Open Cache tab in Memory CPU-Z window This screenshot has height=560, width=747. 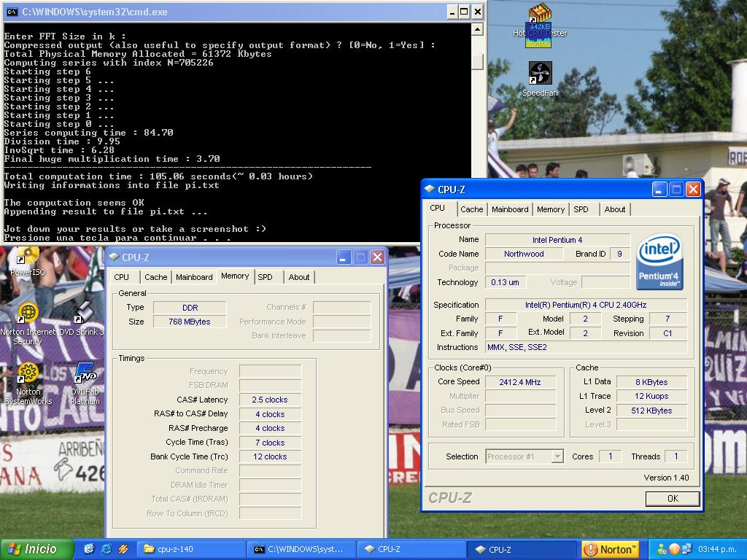click(x=156, y=277)
